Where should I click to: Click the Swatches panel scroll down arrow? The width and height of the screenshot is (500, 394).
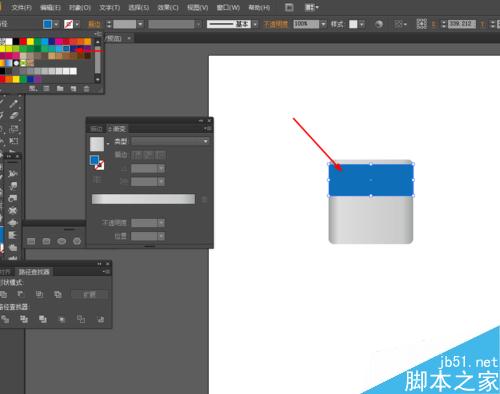click(98, 80)
